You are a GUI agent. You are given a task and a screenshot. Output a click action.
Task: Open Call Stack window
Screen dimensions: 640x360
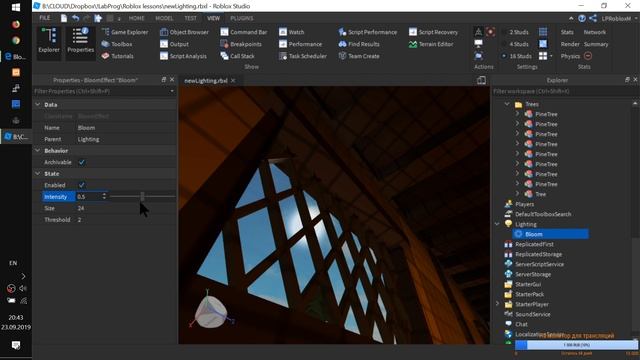(x=237, y=56)
